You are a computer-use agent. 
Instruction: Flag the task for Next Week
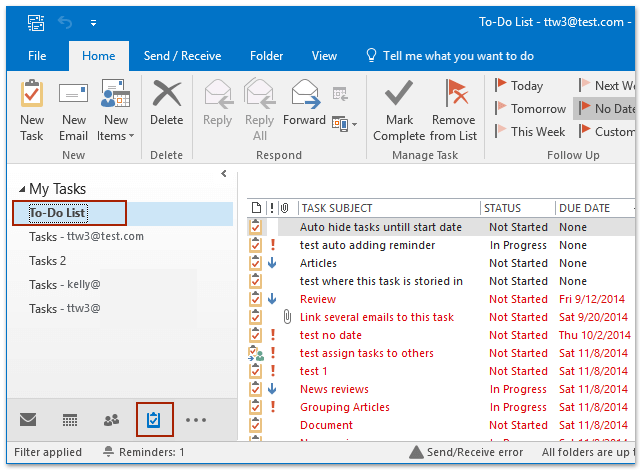607,86
